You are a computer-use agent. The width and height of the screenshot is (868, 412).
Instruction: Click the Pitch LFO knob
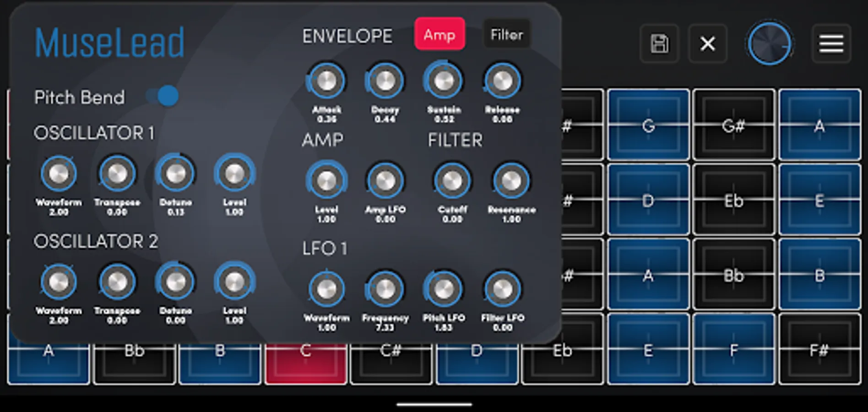coord(444,289)
